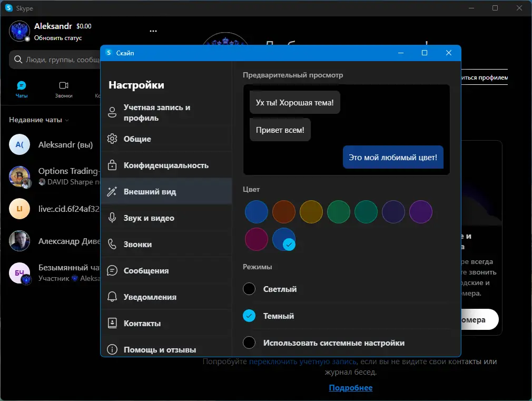Viewport: 532px width, 401px height.
Task: Select the Общие settings gear icon
Action: coord(111,139)
